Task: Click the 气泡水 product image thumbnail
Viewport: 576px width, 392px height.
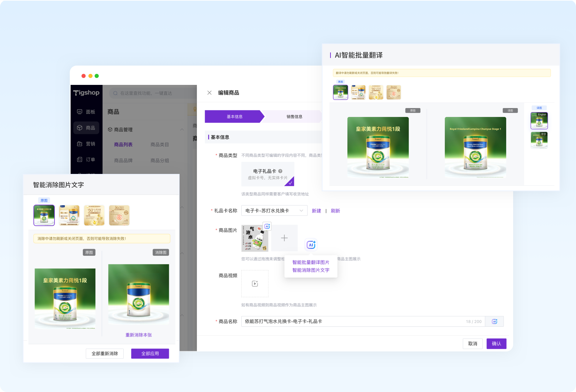Action: (255, 238)
